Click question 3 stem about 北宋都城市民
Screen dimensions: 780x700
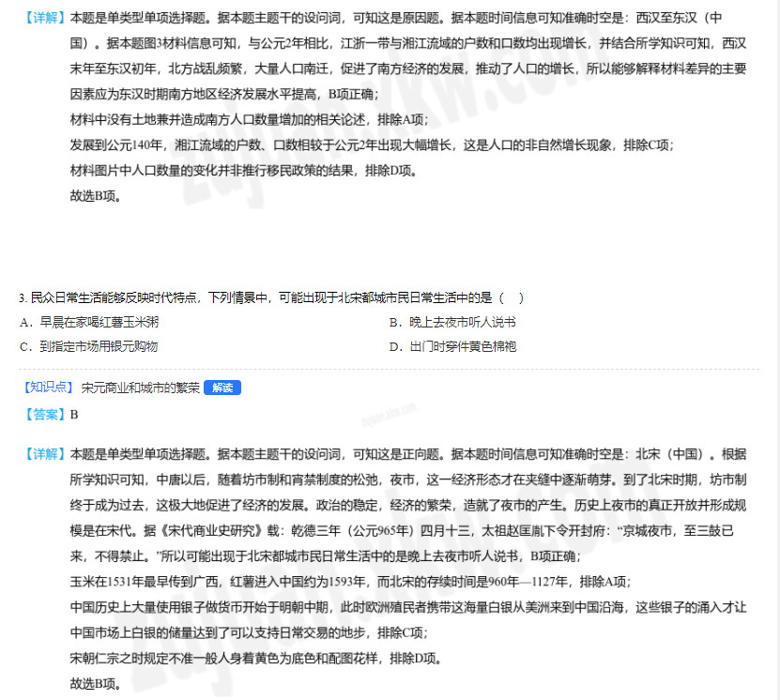coord(263,297)
